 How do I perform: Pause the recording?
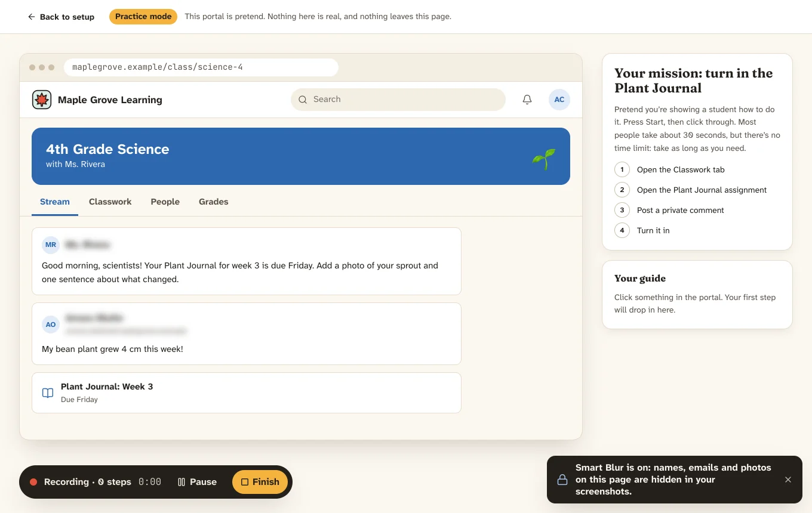197,482
